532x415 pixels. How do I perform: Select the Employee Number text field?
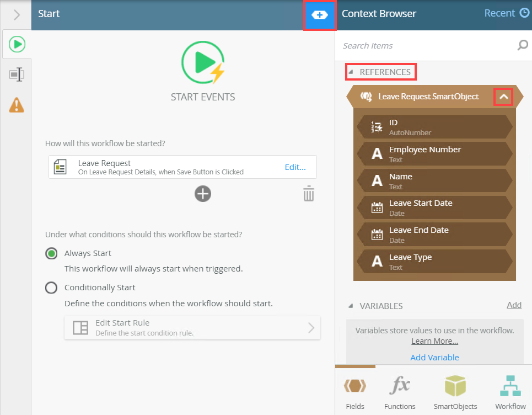click(434, 154)
